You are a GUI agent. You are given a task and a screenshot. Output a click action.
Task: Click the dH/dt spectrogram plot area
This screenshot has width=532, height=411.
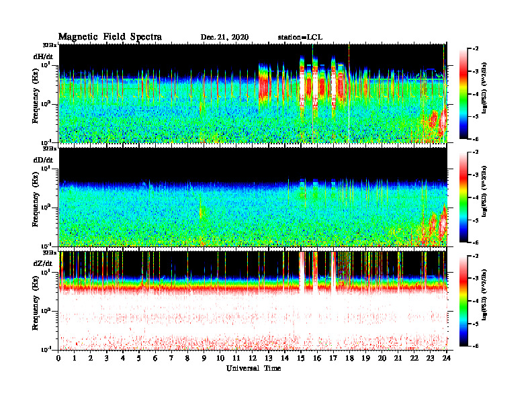pos(253,93)
